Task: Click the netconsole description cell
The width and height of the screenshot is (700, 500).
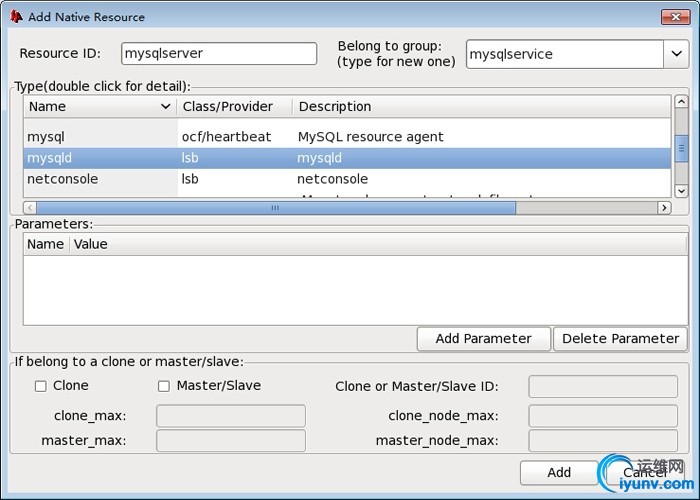Action: (333, 179)
